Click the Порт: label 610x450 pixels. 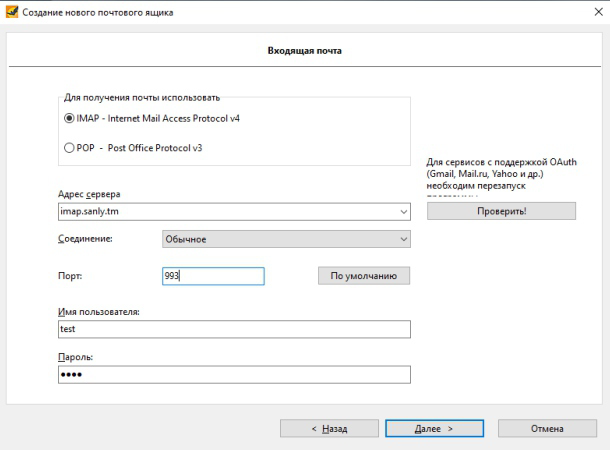tap(70, 276)
